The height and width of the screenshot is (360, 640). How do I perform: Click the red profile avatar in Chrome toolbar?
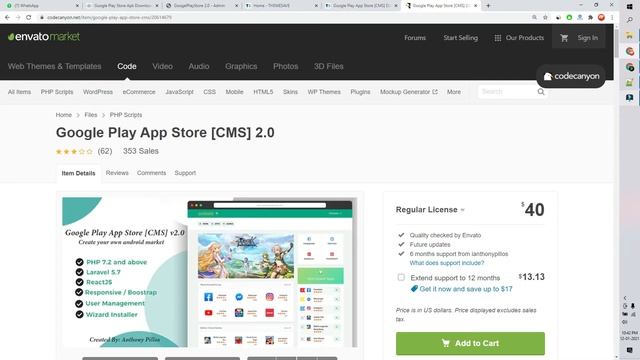(x=601, y=18)
